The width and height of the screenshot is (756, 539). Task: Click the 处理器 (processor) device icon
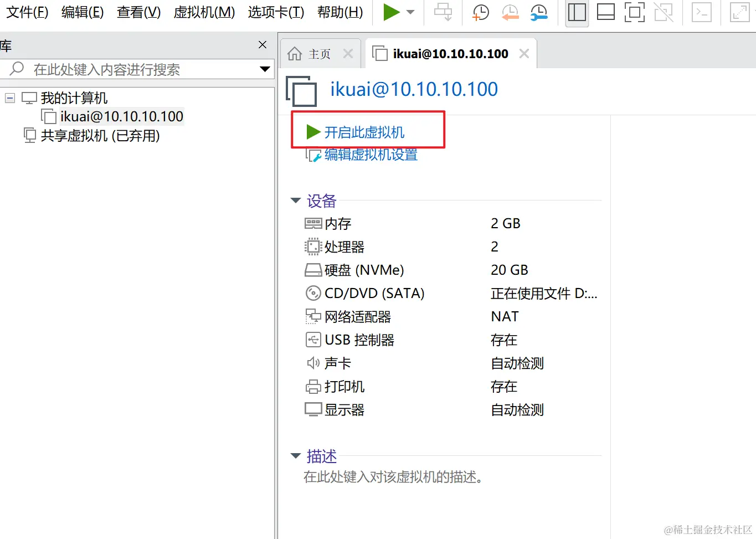click(313, 247)
